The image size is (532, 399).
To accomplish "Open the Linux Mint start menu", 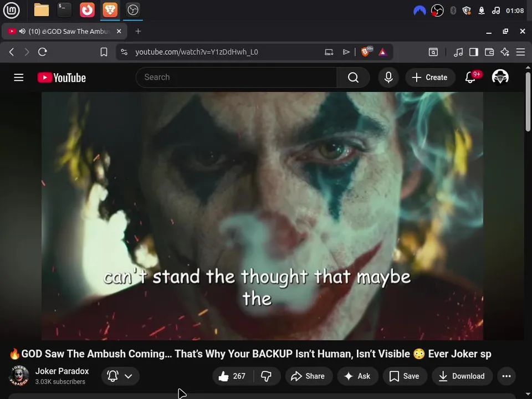I will tap(11, 10).
